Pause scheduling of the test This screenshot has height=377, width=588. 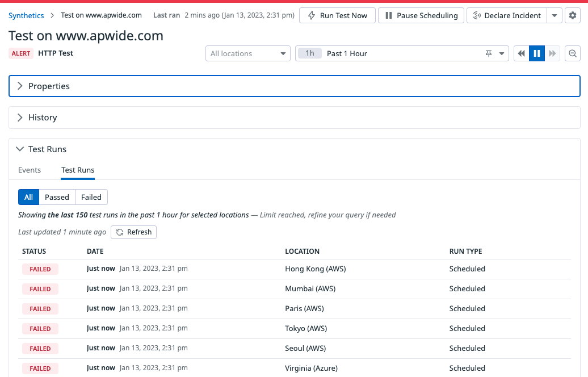[x=421, y=15]
